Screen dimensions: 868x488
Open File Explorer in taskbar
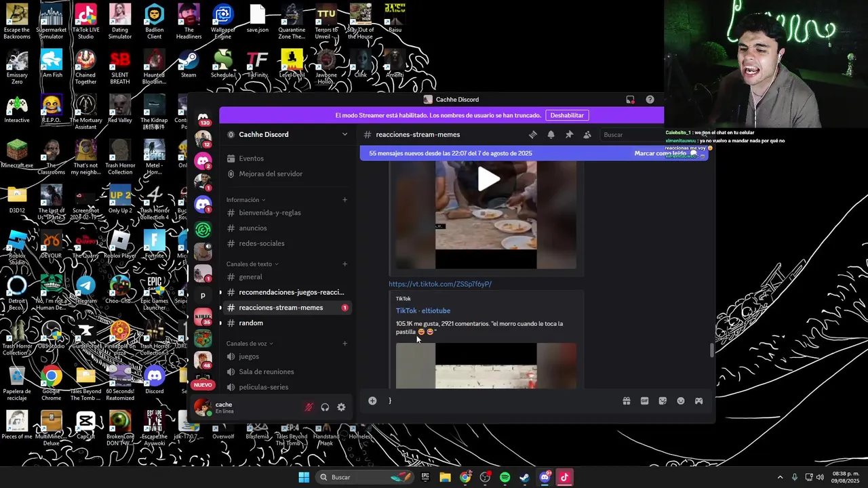click(445, 477)
